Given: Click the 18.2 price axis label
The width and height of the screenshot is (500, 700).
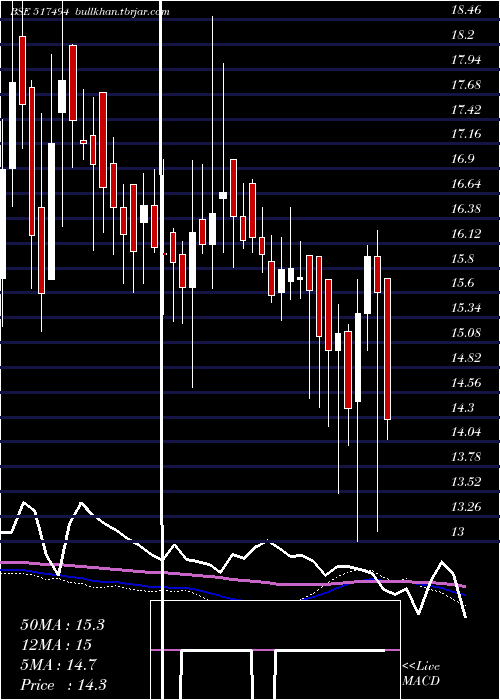Looking at the screenshot, I should tap(463, 35).
